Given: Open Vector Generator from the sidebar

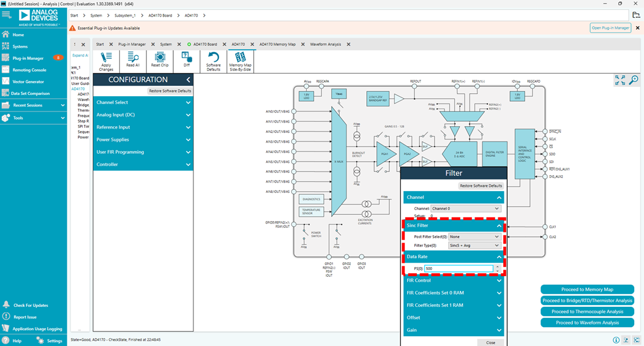Looking at the screenshot, I should click(28, 81).
